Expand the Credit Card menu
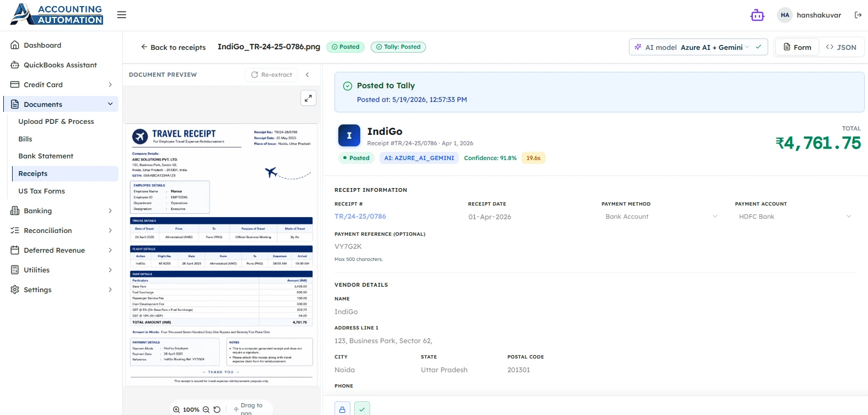 tap(61, 85)
